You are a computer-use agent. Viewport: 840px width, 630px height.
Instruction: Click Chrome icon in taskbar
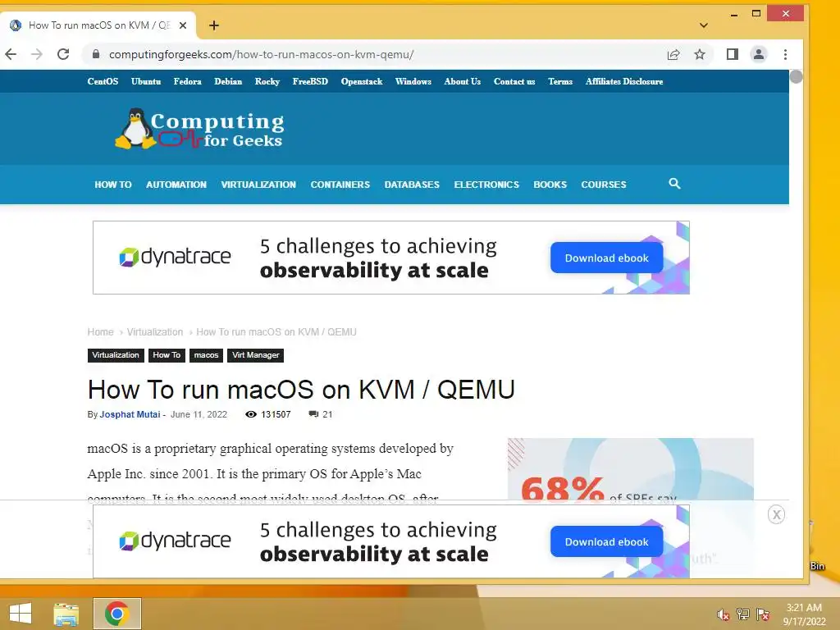[116, 614]
